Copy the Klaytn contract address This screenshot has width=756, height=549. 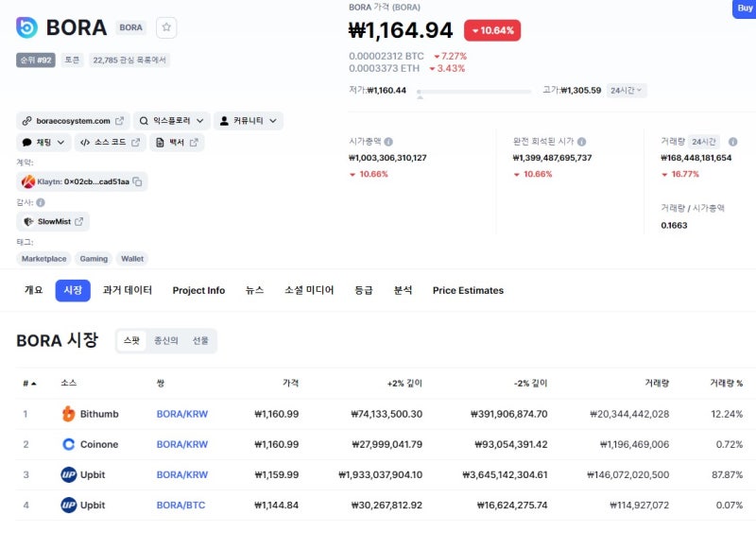pos(137,181)
